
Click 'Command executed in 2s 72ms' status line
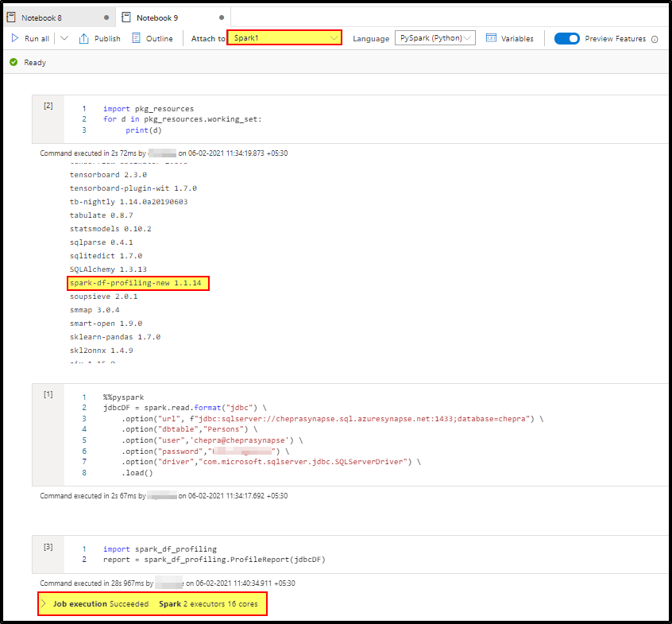[x=164, y=153]
